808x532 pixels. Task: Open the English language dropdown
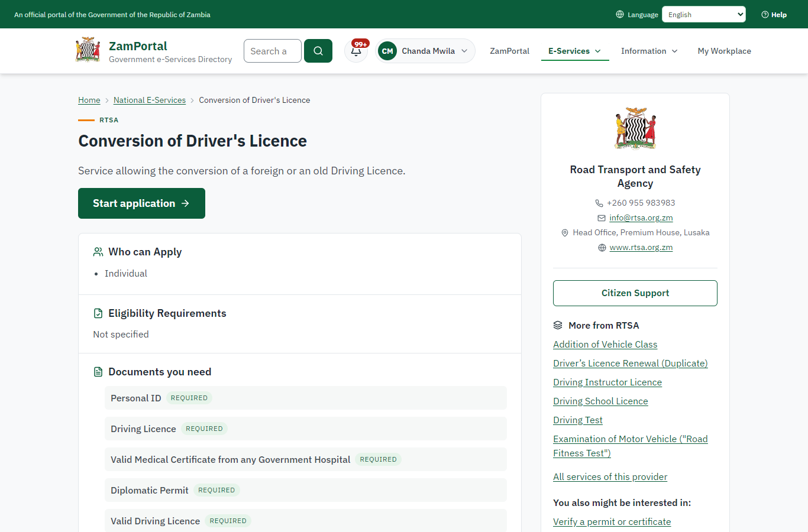[x=704, y=14]
